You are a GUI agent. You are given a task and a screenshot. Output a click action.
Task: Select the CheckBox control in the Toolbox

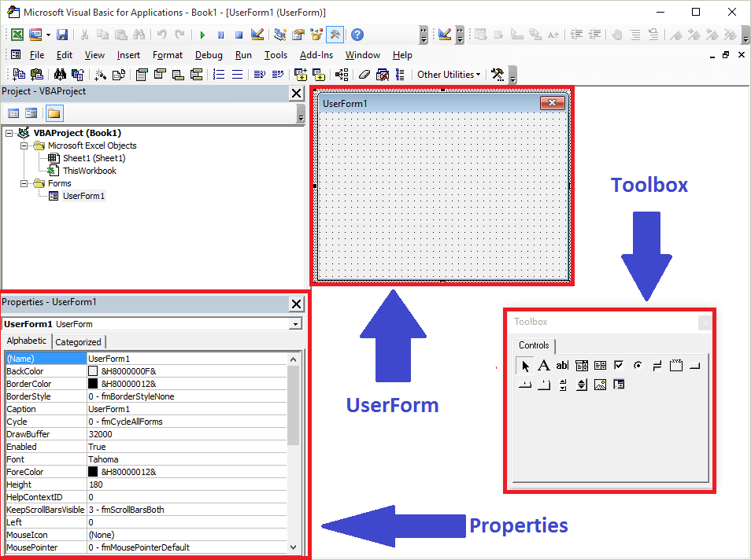pyautogui.click(x=618, y=365)
